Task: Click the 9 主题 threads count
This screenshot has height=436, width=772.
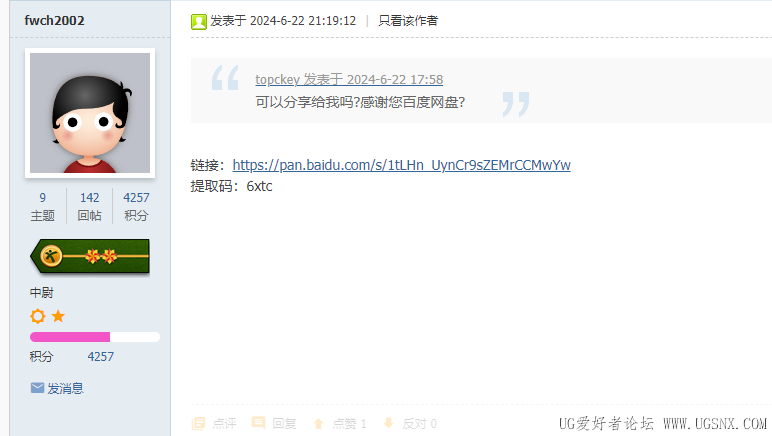Action: (x=43, y=206)
